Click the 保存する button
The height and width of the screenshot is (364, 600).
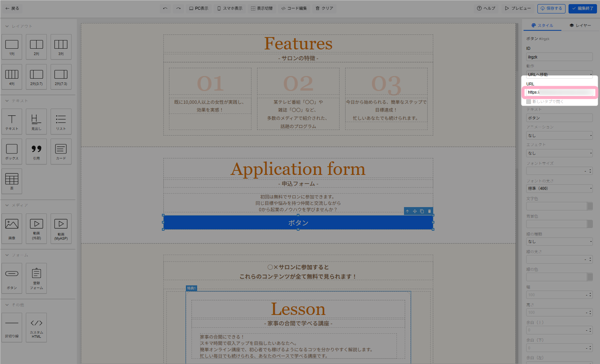point(551,8)
